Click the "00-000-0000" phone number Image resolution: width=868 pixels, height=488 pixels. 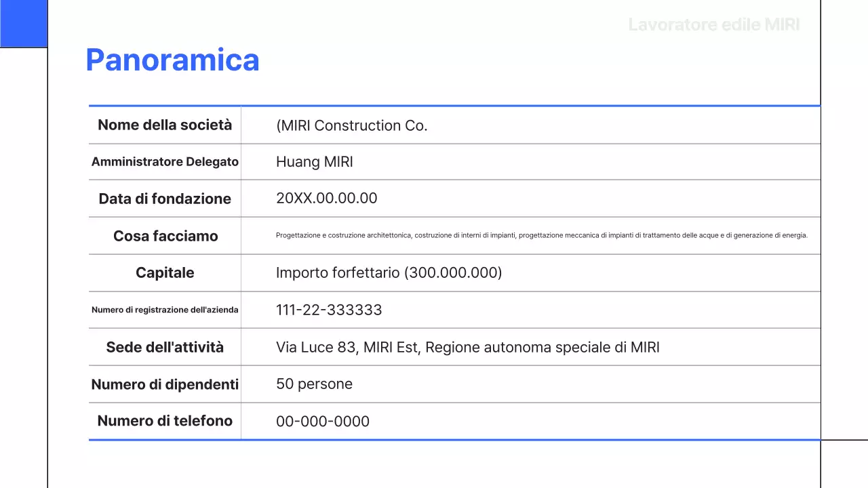point(323,421)
